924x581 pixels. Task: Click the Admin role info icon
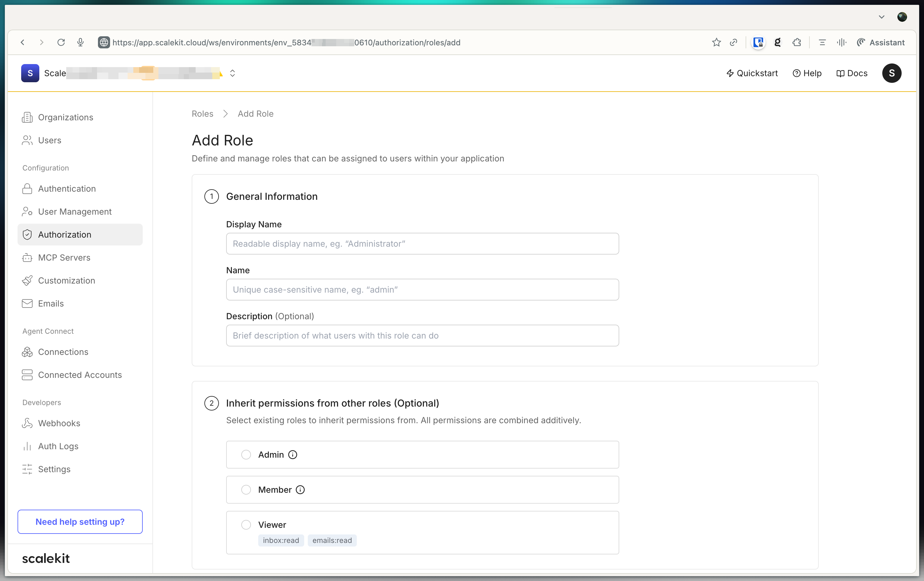click(292, 455)
